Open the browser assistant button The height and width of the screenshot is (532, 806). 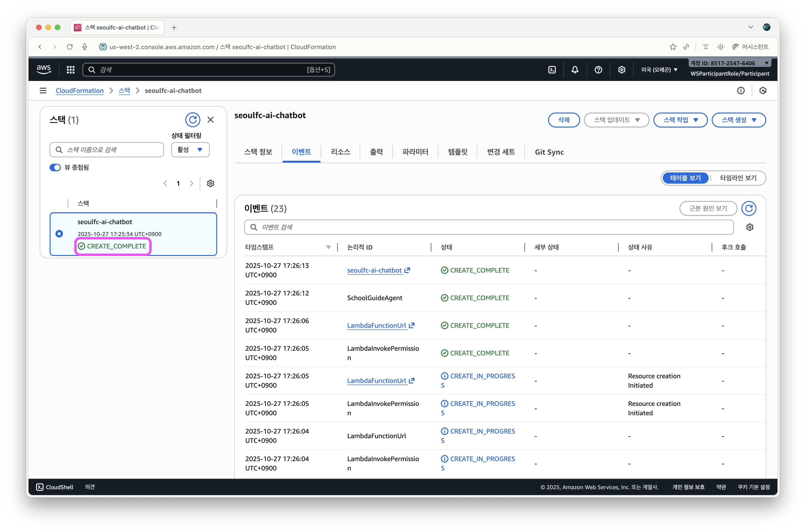[x=750, y=47]
